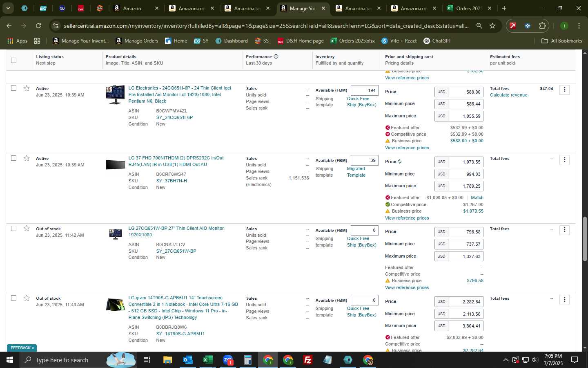Screen dimensions: 588x368
Task: Open Task View on the taskbar
Action: tap(147, 360)
